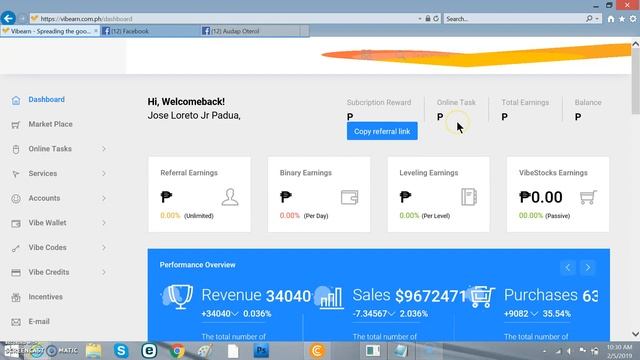The height and width of the screenshot is (360, 640).
Task: Click the cart icon in VibeStocks Earnings card
Action: [588, 197]
